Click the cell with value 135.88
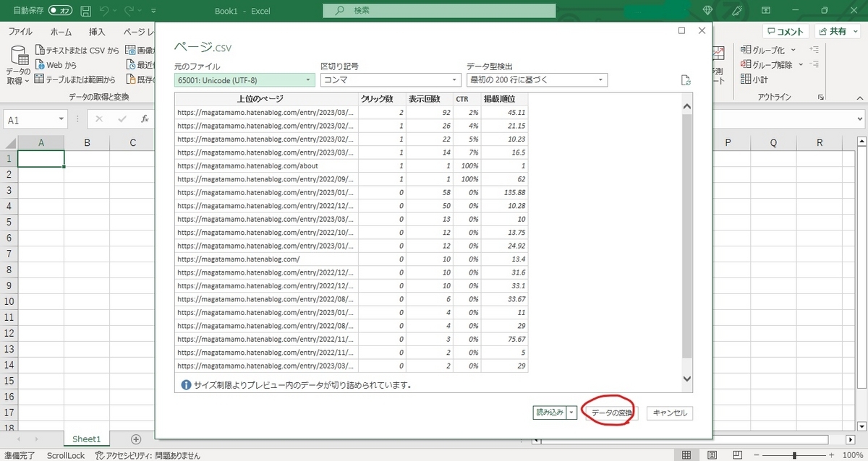 click(x=505, y=192)
